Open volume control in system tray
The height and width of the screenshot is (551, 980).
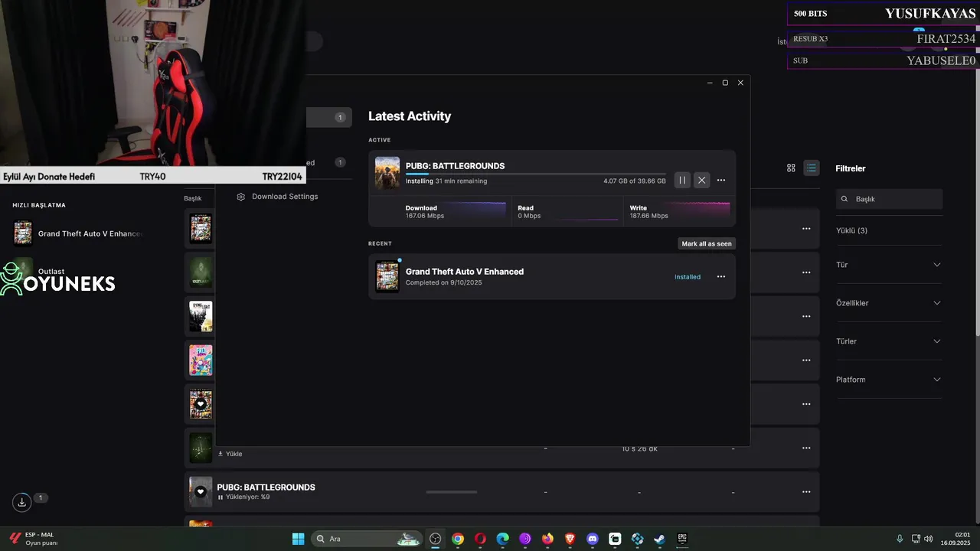coord(929,539)
